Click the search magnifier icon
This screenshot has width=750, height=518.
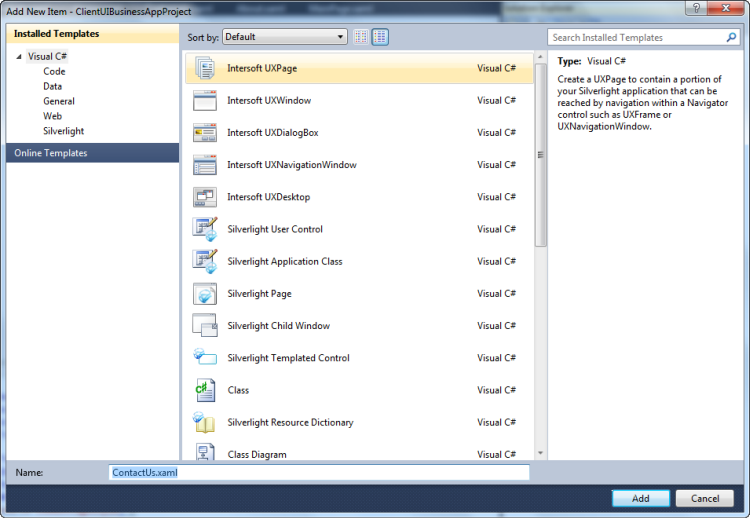[x=731, y=37]
